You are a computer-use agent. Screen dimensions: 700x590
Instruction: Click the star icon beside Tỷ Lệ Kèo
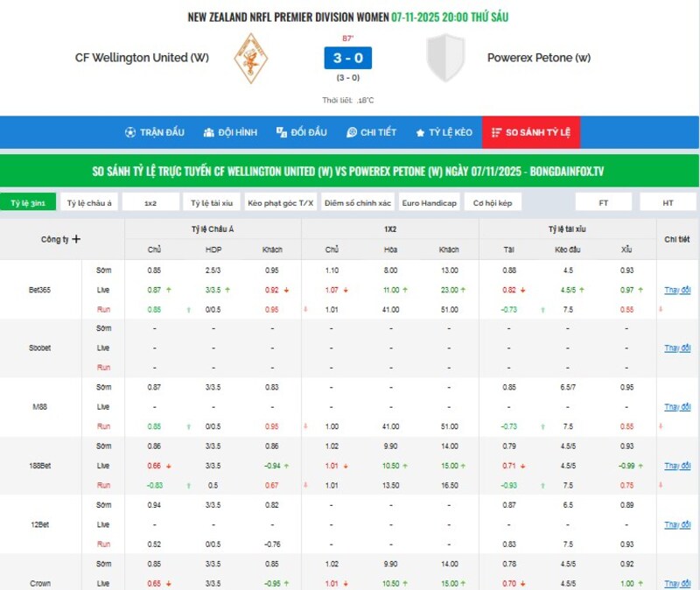pyautogui.click(x=420, y=132)
